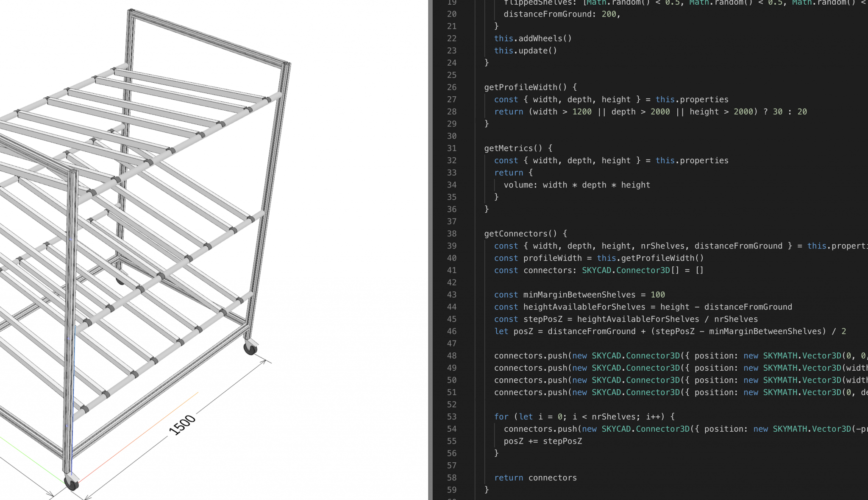
Task: Click the return connectors statement
Action: click(x=535, y=478)
